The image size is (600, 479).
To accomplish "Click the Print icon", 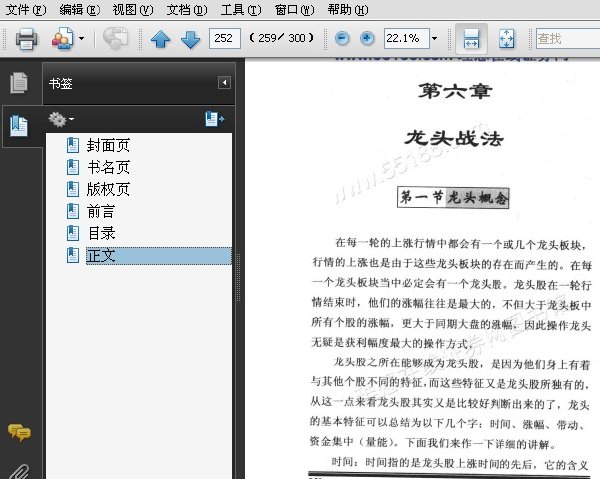I will (x=26, y=39).
